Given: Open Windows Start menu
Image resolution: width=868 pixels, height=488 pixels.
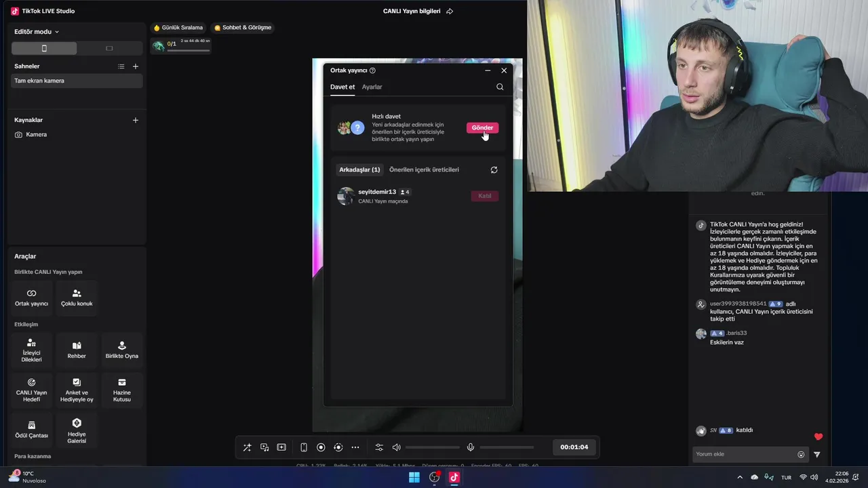Looking at the screenshot, I should [414, 477].
